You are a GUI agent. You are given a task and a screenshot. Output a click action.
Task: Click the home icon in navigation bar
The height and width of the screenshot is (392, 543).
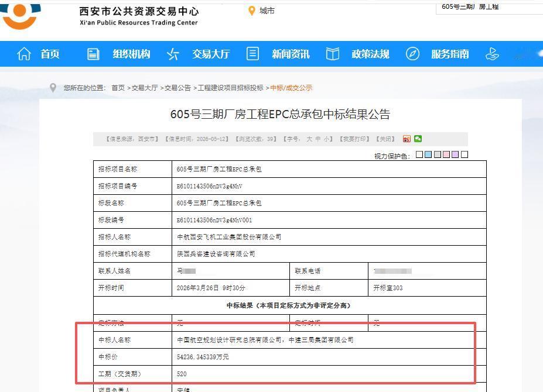click(24, 54)
